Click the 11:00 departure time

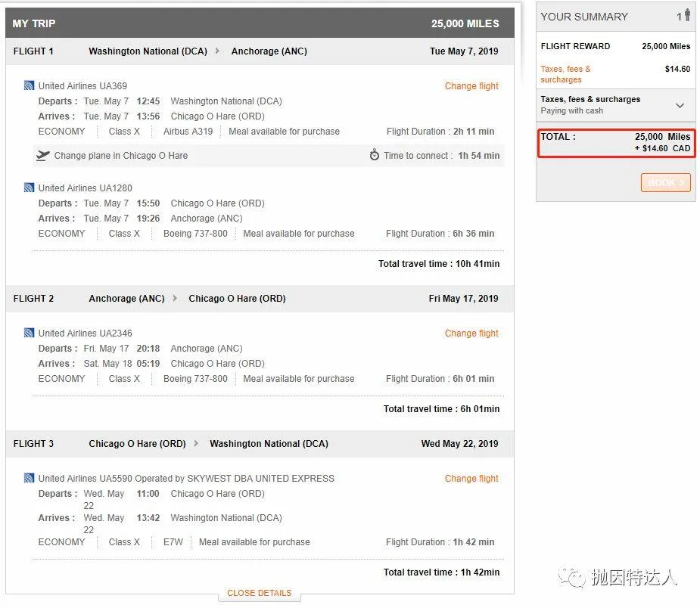point(148,494)
